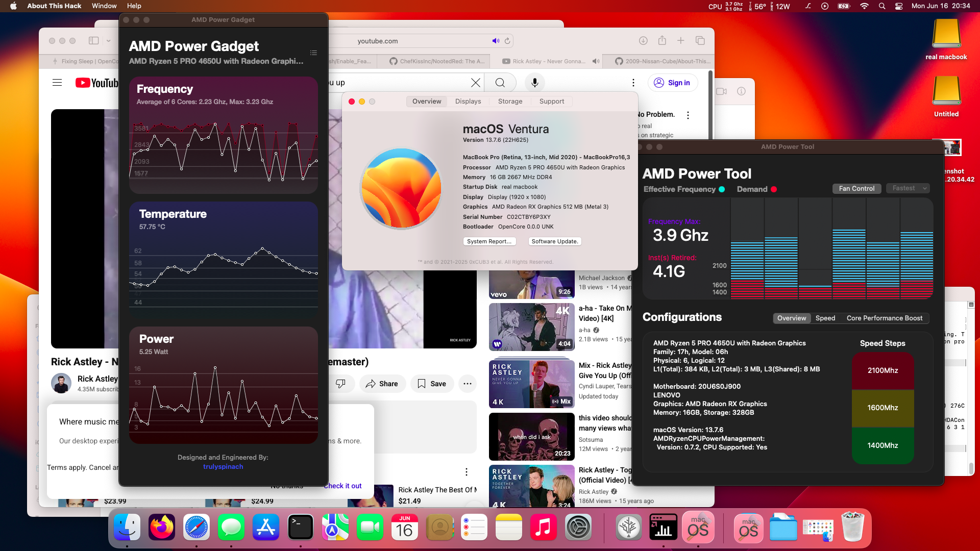The image size is (980, 551).
Task: Open Calendar from the Dock
Action: coord(404,528)
